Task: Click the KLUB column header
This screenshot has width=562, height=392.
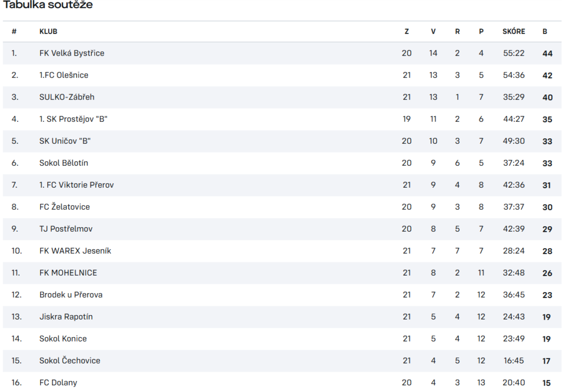Action: point(48,31)
